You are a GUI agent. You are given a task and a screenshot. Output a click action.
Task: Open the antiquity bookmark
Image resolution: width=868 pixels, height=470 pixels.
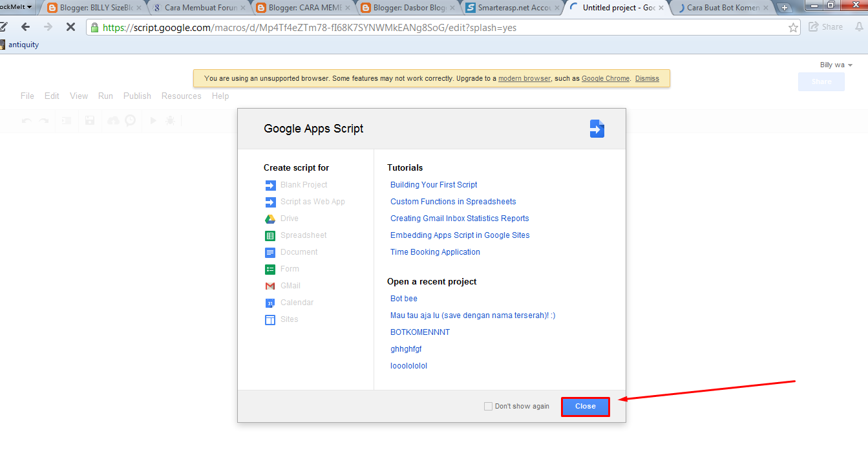coord(20,45)
